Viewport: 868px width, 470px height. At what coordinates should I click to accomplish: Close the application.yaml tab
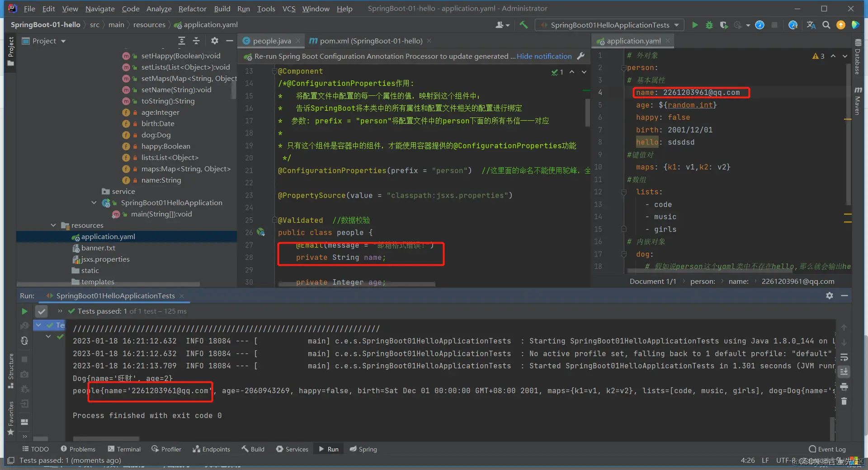pos(668,41)
